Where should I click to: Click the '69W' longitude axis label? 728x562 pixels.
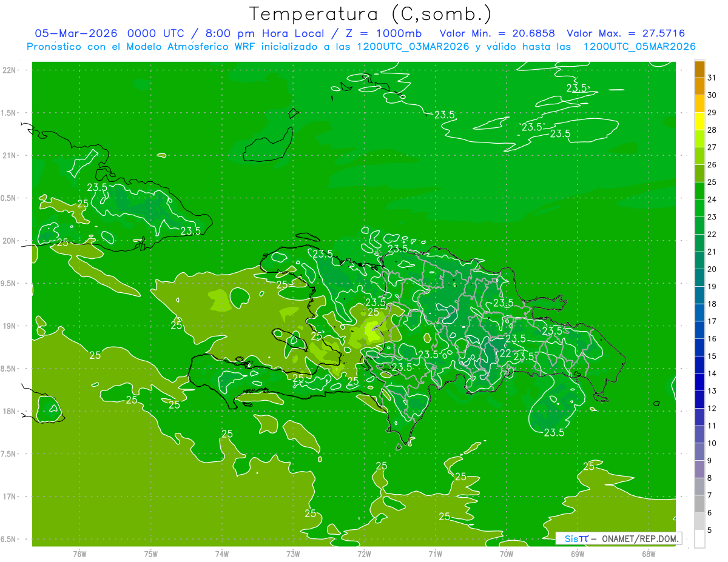pyautogui.click(x=578, y=554)
